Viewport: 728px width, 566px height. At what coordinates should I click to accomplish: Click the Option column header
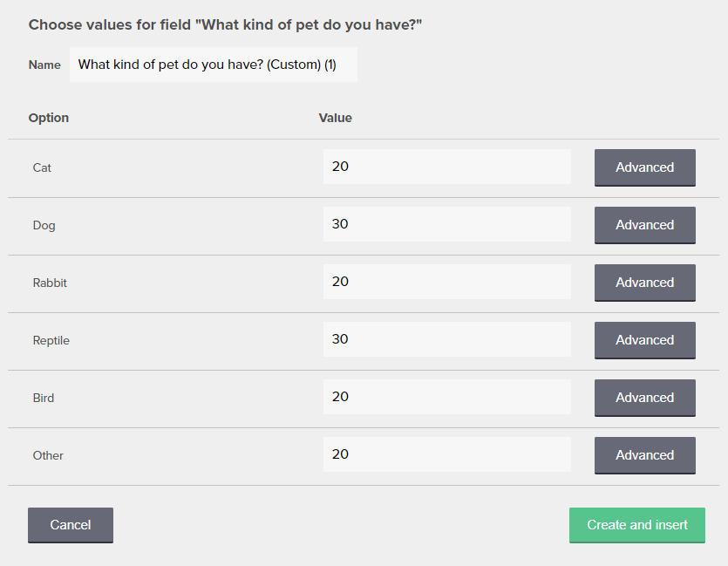click(48, 118)
